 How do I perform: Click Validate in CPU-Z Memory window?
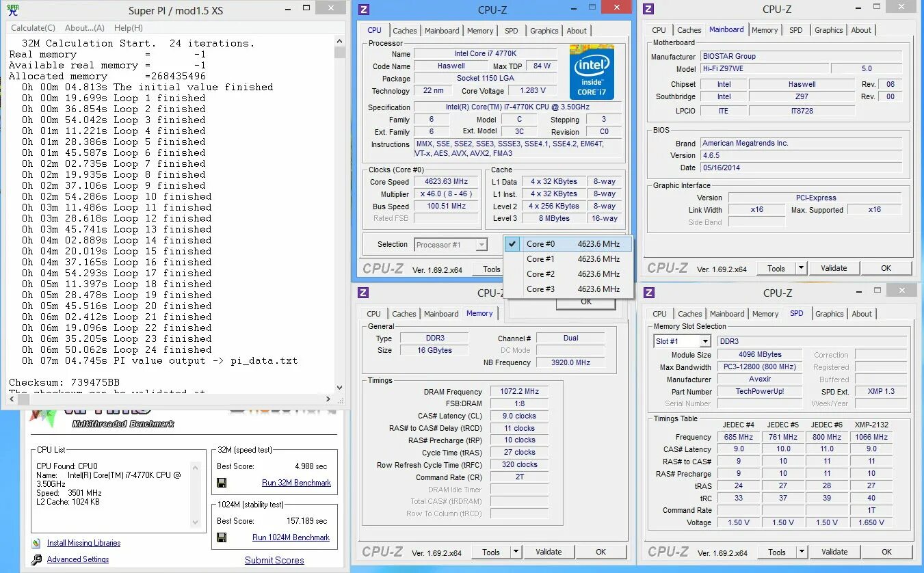click(549, 552)
